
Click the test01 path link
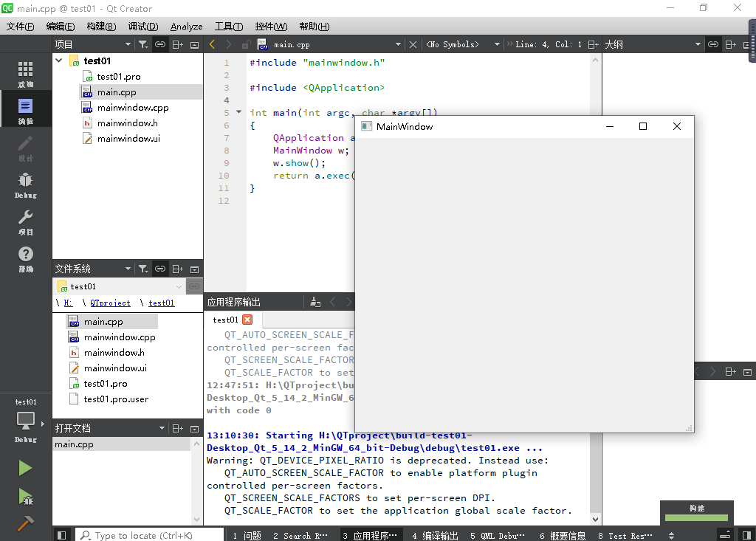pos(162,303)
